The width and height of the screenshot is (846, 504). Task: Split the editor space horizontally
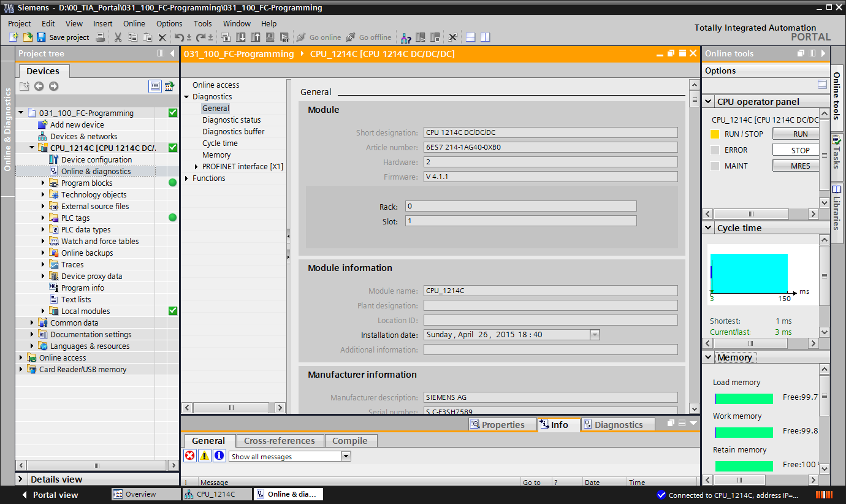pos(471,37)
